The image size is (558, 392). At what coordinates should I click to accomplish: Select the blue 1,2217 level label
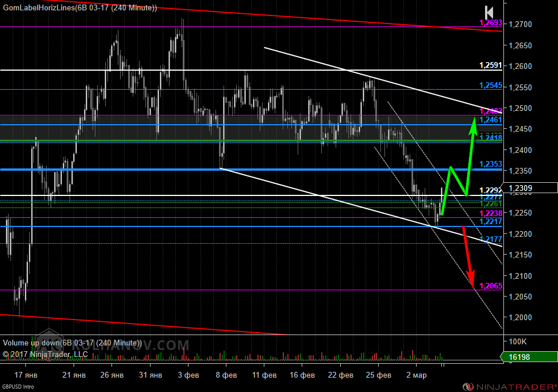(491, 221)
